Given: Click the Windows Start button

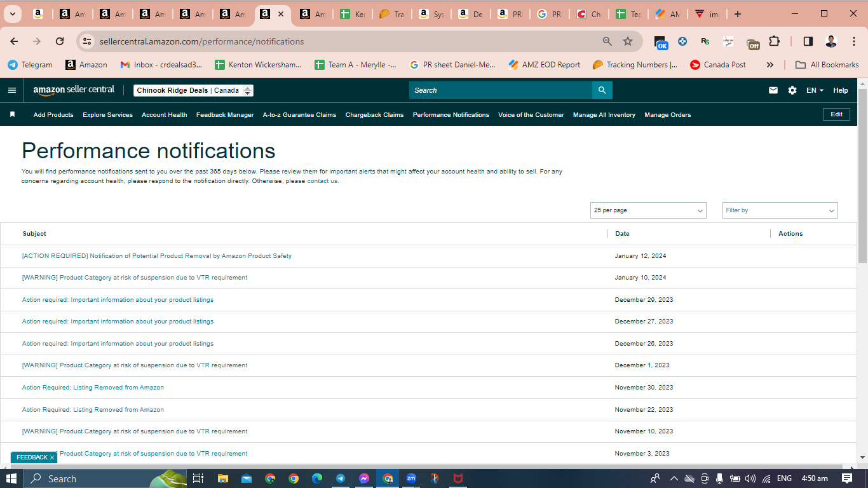Looking at the screenshot, I should (x=11, y=478).
